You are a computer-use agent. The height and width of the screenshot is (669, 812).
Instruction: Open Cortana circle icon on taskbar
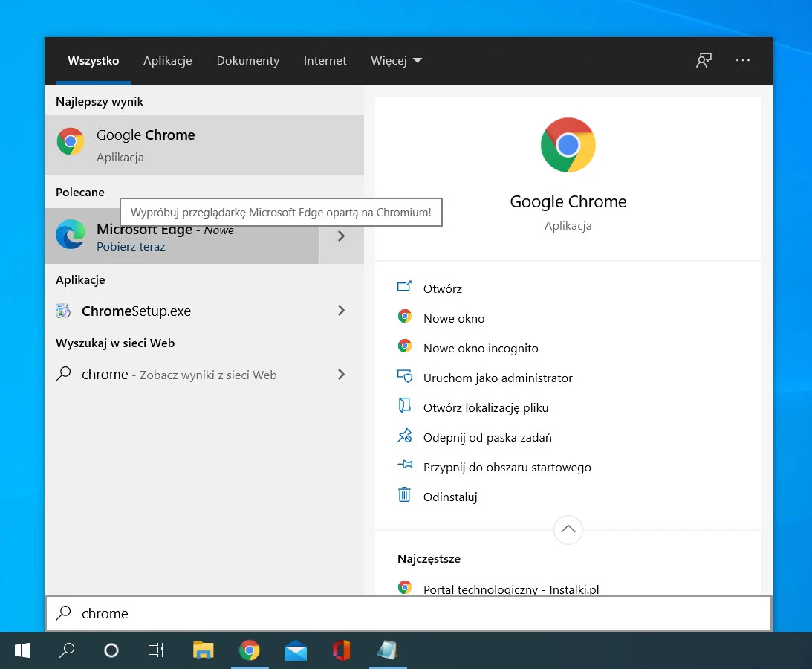pyautogui.click(x=111, y=651)
